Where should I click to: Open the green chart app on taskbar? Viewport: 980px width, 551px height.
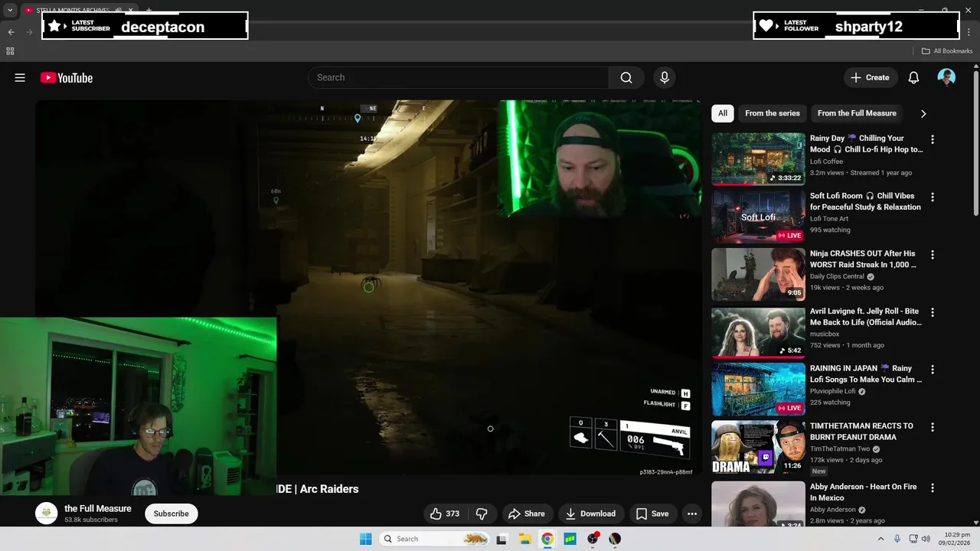point(570,539)
